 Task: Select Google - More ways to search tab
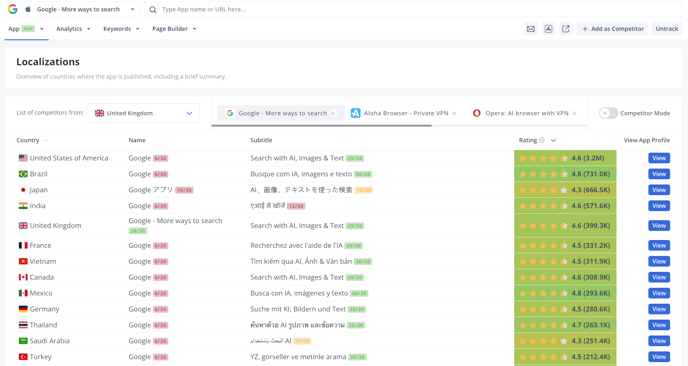(x=281, y=113)
